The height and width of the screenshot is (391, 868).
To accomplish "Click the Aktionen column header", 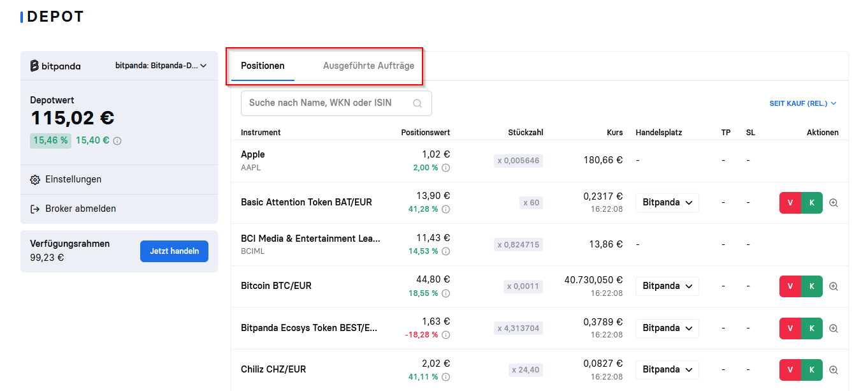I will [823, 133].
